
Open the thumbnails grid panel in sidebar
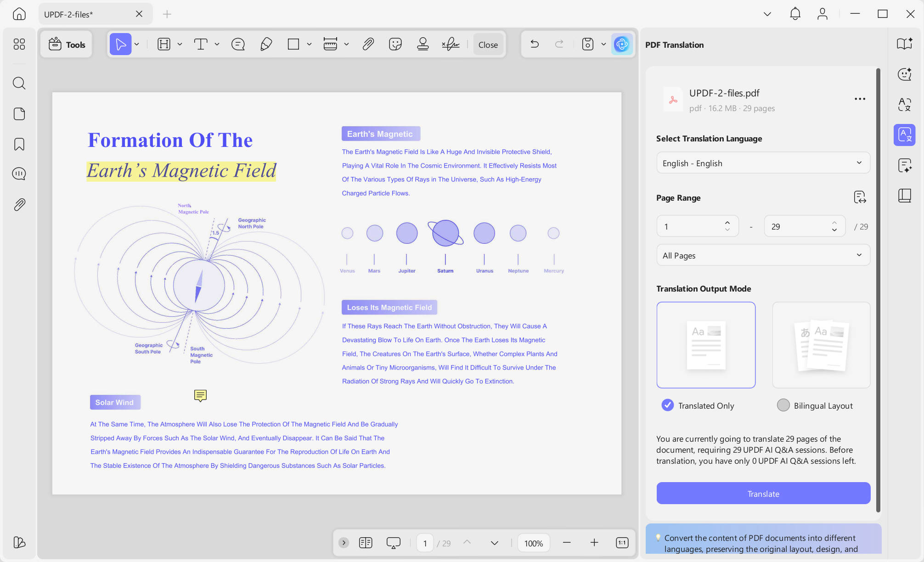coord(19,44)
